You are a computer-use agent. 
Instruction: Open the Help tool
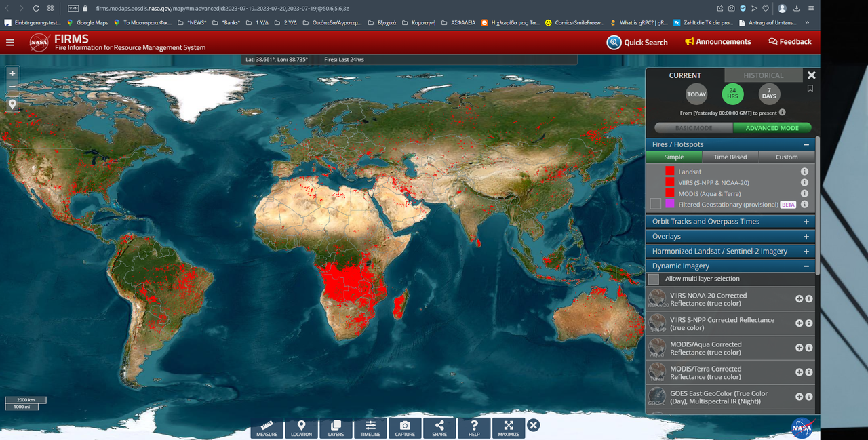coord(474,428)
